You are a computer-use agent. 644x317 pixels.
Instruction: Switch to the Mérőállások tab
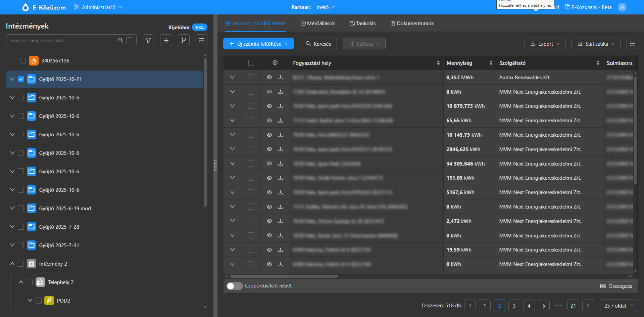click(317, 24)
